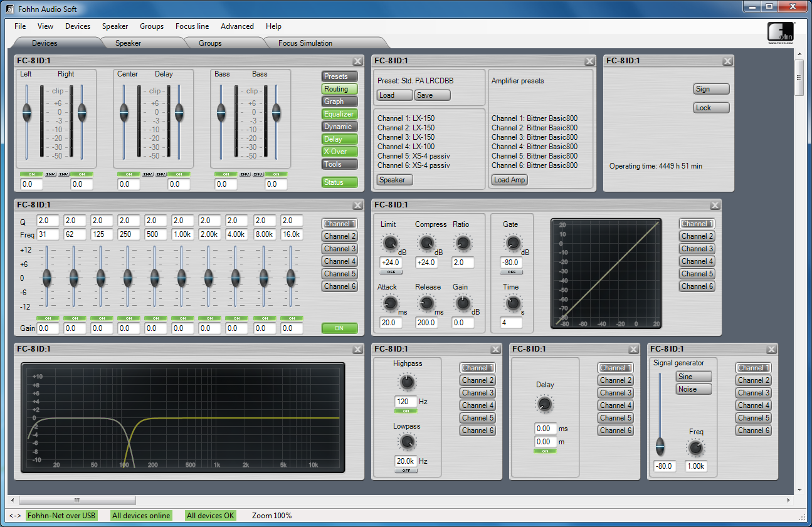The width and height of the screenshot is (812, 527).
Task: Select Channel 3 in the equalizer panel
Action: (340, 249)
